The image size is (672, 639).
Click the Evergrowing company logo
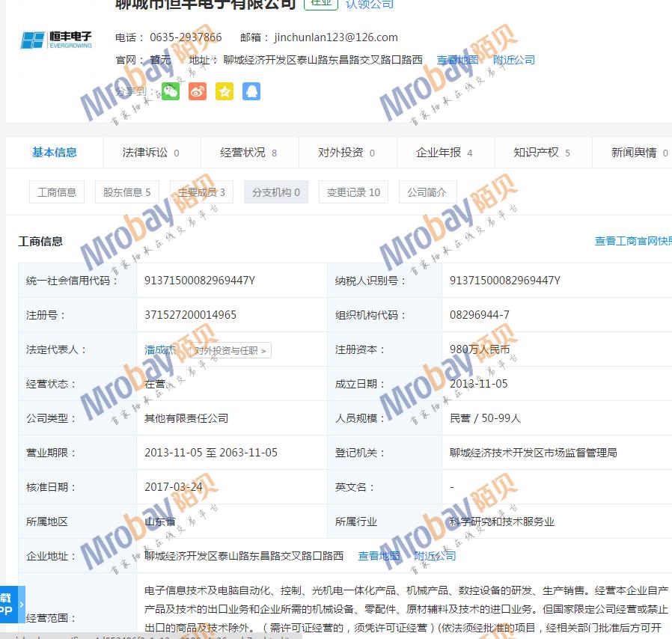coord(56,40)
